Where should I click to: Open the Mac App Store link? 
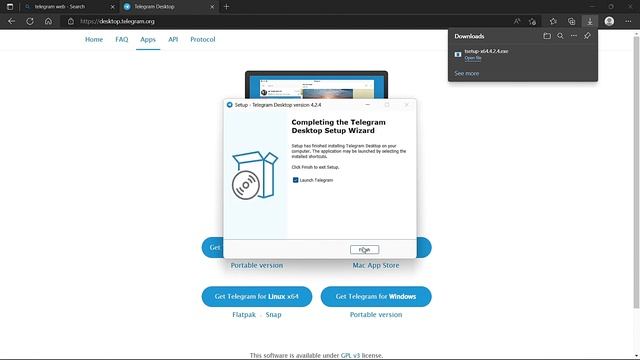tap(376, 265)
